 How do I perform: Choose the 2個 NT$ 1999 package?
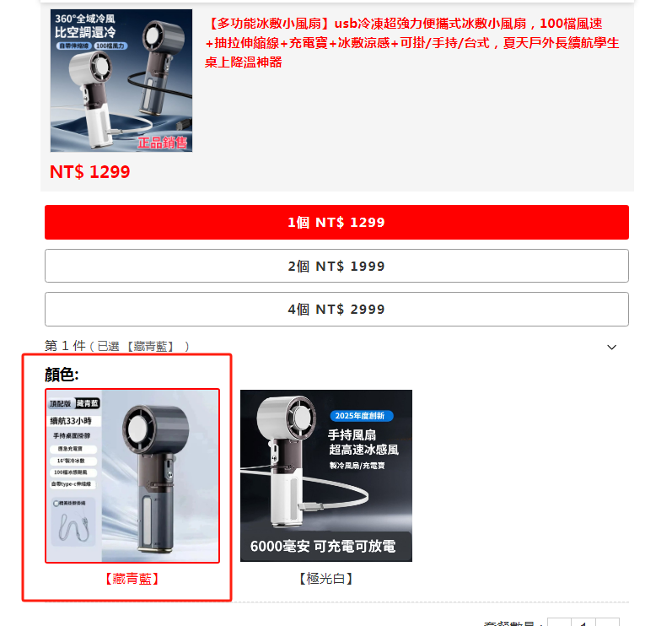[x=336, y=266]
